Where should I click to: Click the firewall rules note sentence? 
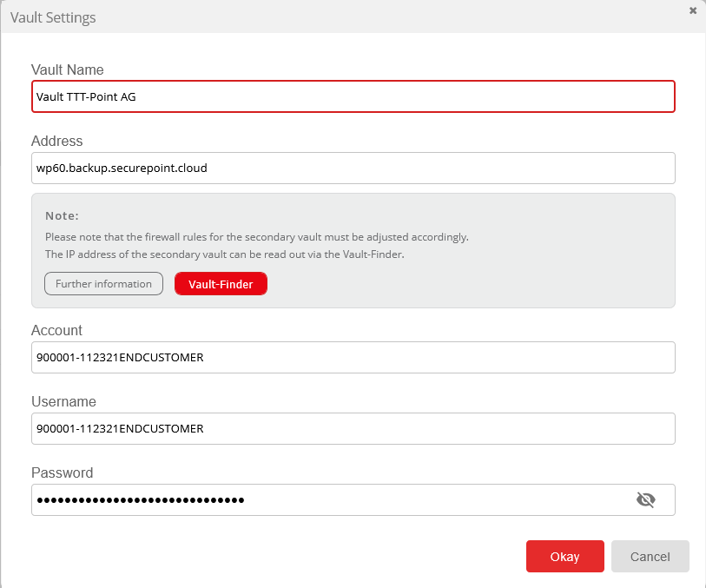pyautogui.click(x=257, y=236)
